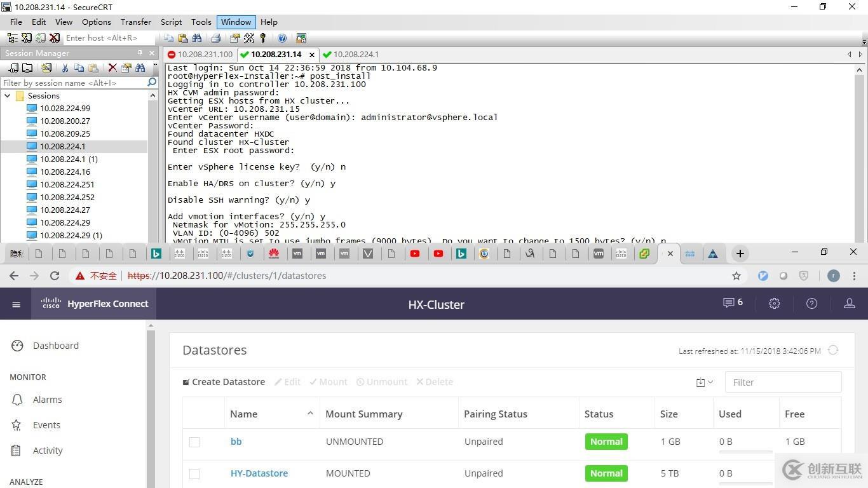Click the datastore Filter field
868x488 pixels.
coord(783,382)
